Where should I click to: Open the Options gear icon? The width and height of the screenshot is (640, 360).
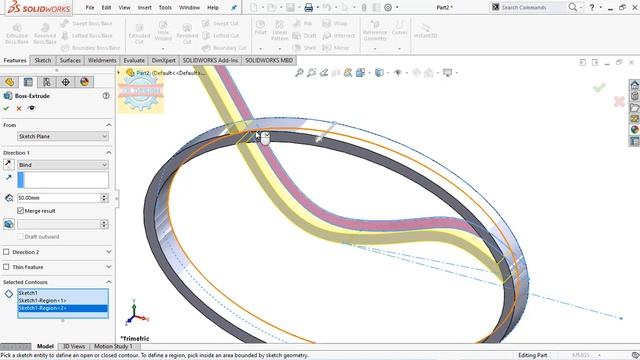coord(388,7)
